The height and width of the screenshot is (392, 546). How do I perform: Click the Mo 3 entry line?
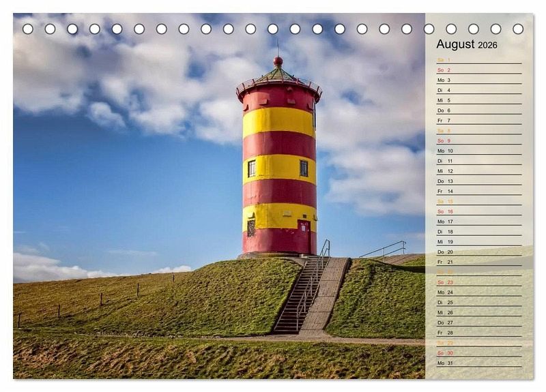click(x=478, y=80)
